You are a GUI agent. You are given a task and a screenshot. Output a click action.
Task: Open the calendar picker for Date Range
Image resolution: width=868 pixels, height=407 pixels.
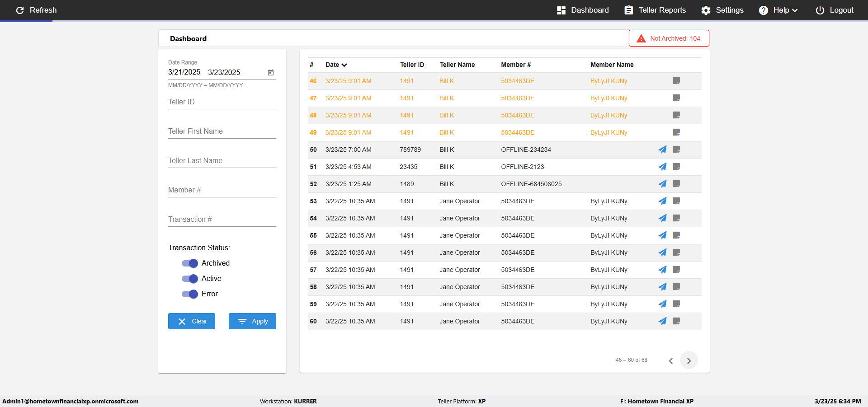pyautogui.click(x=271, y=72)
